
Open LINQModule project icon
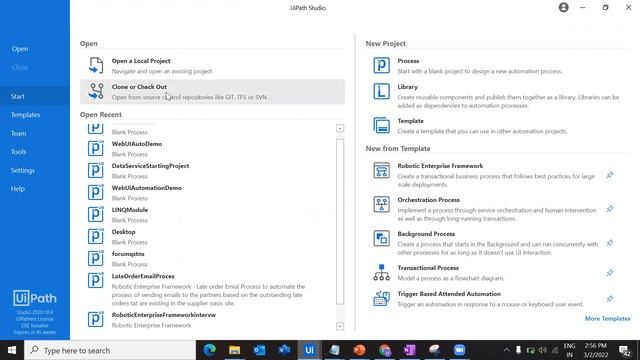pos(96,214)
